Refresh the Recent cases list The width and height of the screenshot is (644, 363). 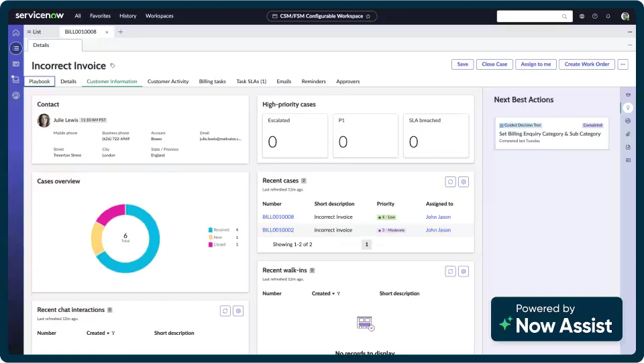tap(451, 182)
